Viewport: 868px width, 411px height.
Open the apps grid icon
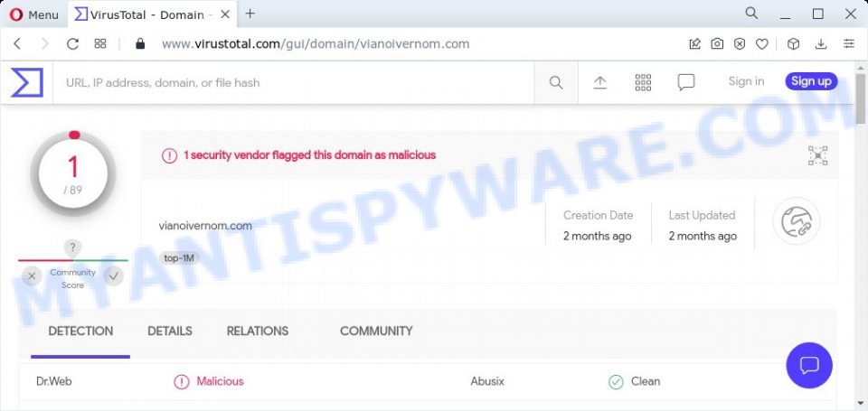point(643,82)
